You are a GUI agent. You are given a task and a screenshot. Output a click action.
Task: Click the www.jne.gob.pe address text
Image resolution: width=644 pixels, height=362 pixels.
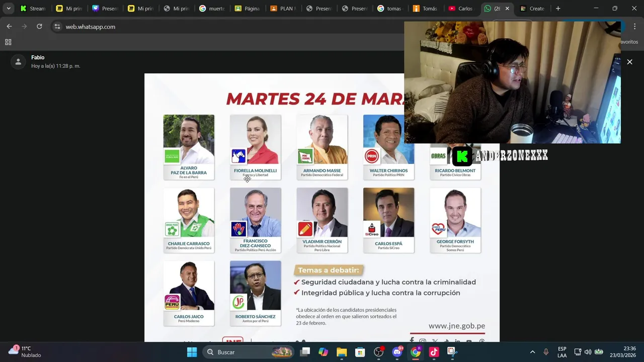457,326
